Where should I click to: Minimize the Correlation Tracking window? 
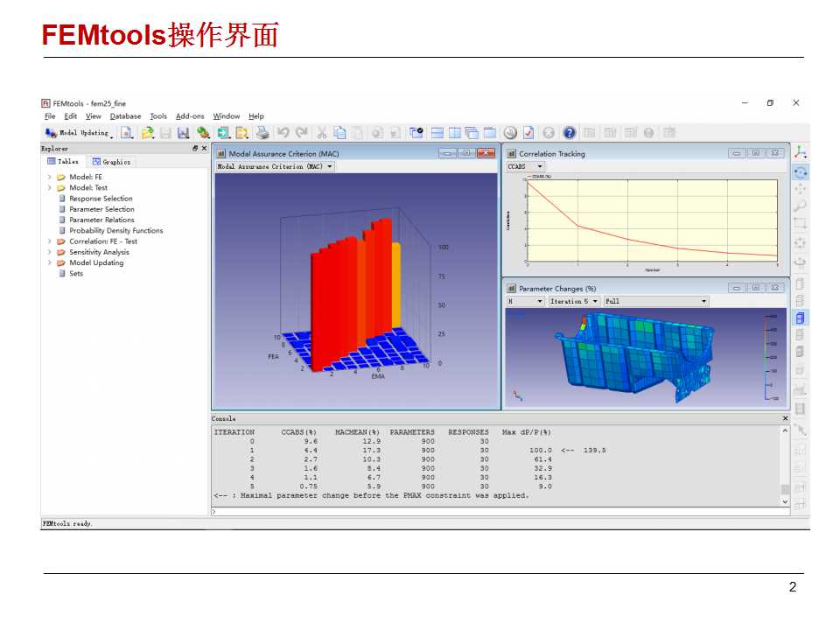[737, 153]
